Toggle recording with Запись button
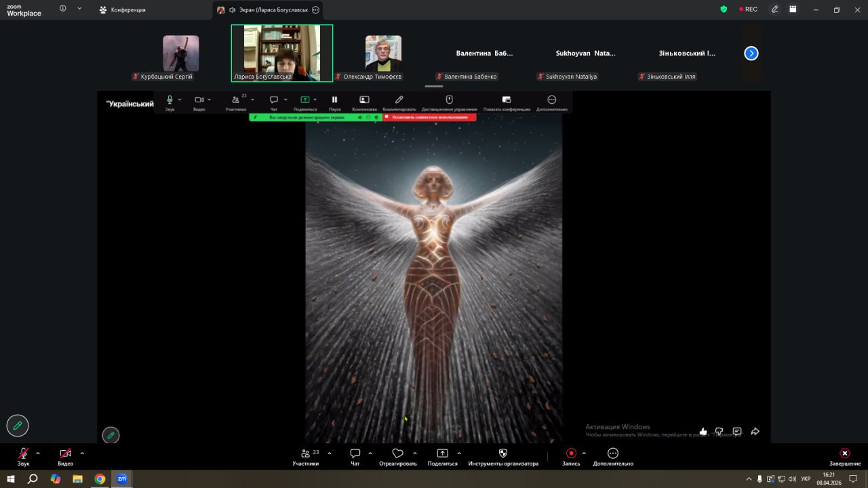Viewport: 868px width, 488px height. [571, 454]
